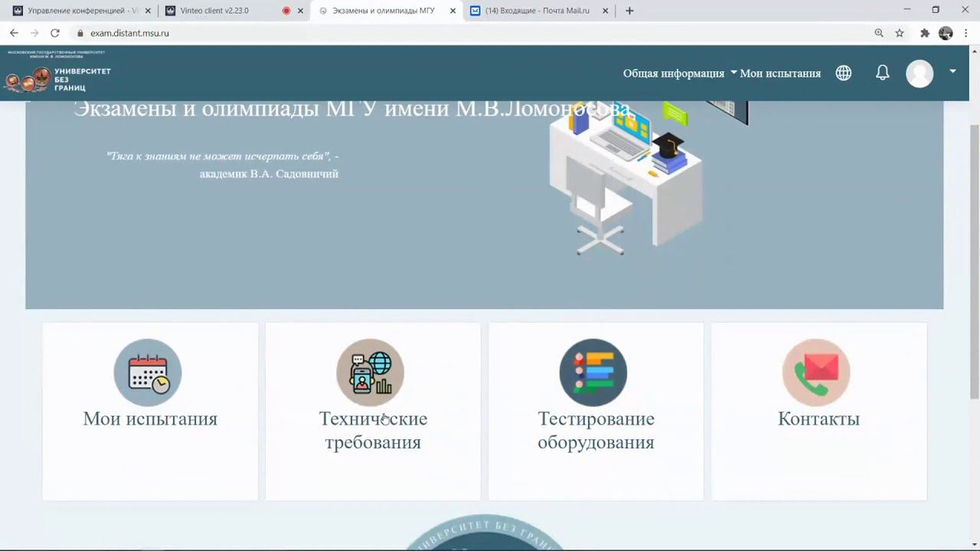Screen dimensions: 980x551
Task: Open the Технические требования globe icon
Action: (371, 373)
